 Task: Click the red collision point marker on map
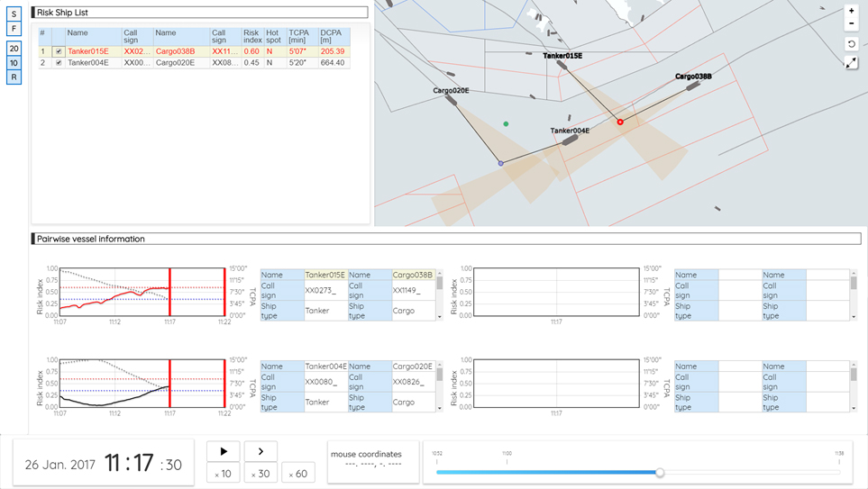click(x=620, y=122)
